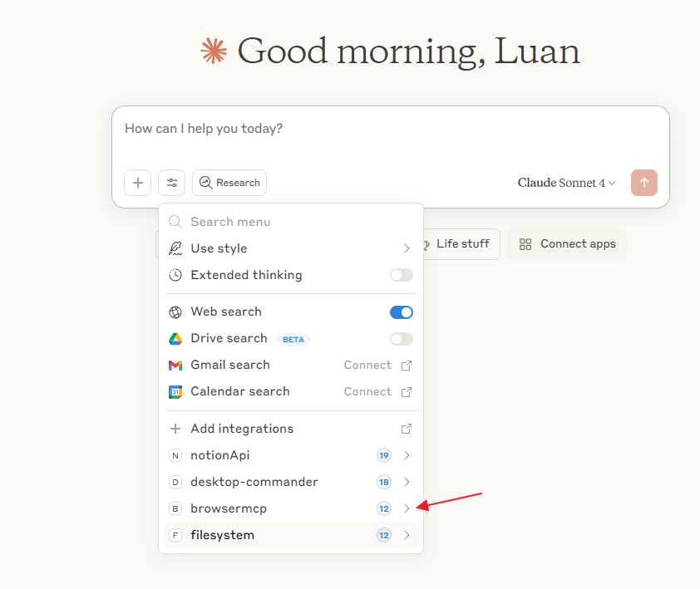The width and height of the screenshot is (700, 589).
Task: Click the magnifier icon in Search menu
Action: (175, 222)
